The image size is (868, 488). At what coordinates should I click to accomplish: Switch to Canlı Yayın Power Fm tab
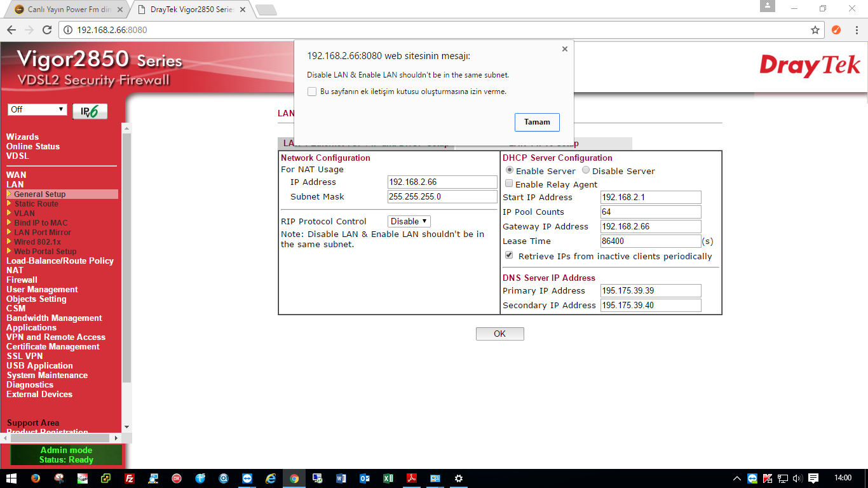66,10
